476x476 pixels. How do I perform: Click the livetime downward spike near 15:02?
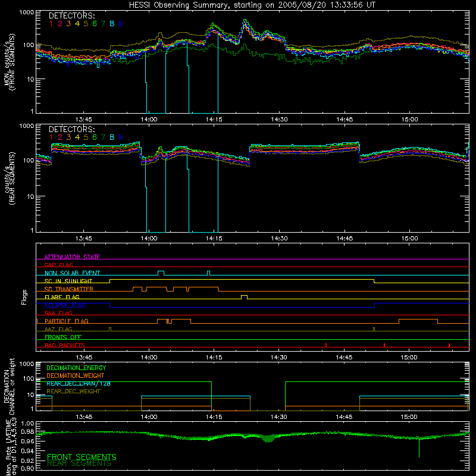[419, 448]
